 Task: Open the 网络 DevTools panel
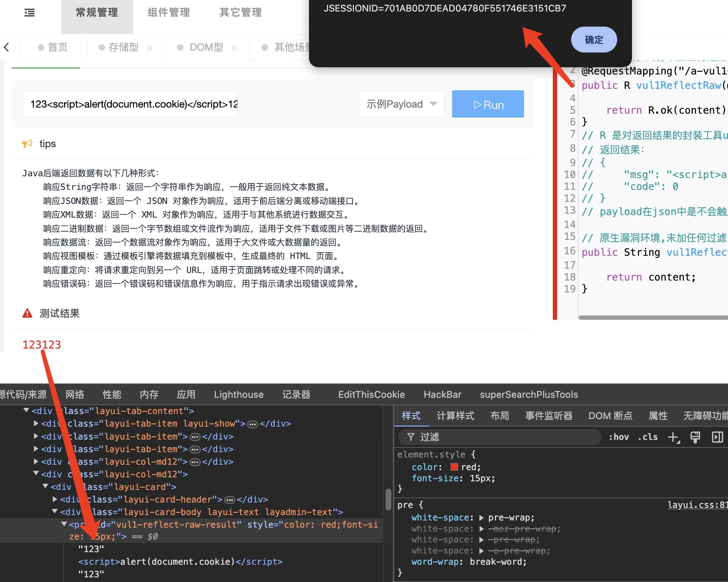pyautogui.click(x=75, y=395)
